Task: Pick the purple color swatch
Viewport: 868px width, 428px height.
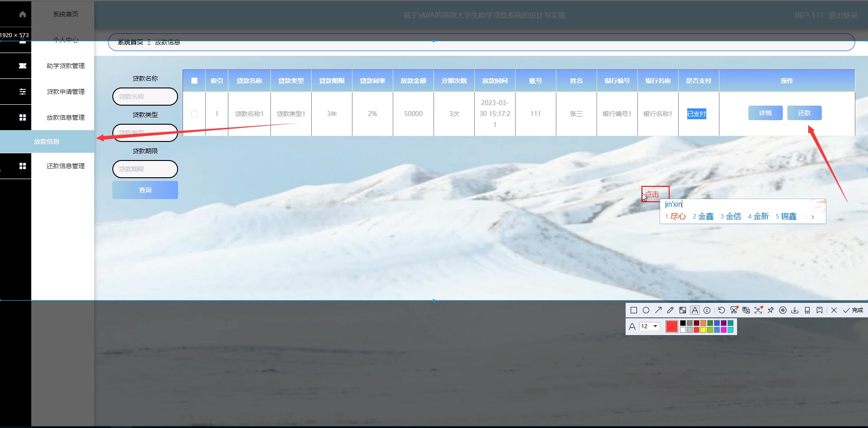Action: 723,323
